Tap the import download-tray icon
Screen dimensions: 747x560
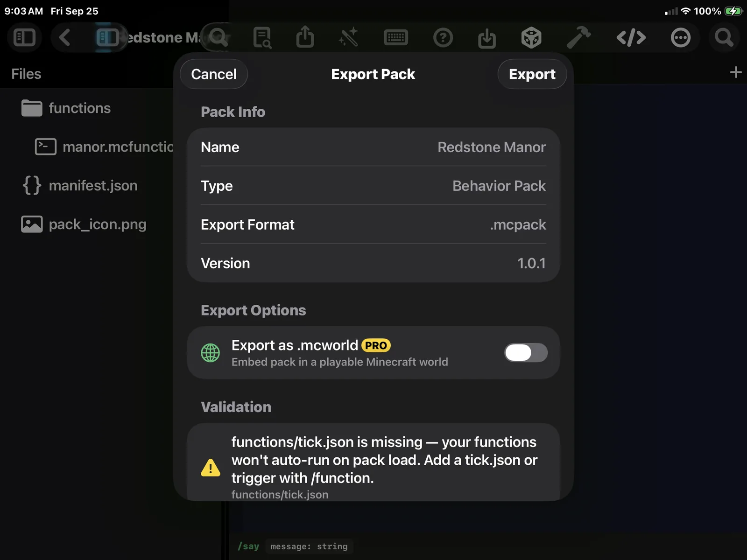487,38
